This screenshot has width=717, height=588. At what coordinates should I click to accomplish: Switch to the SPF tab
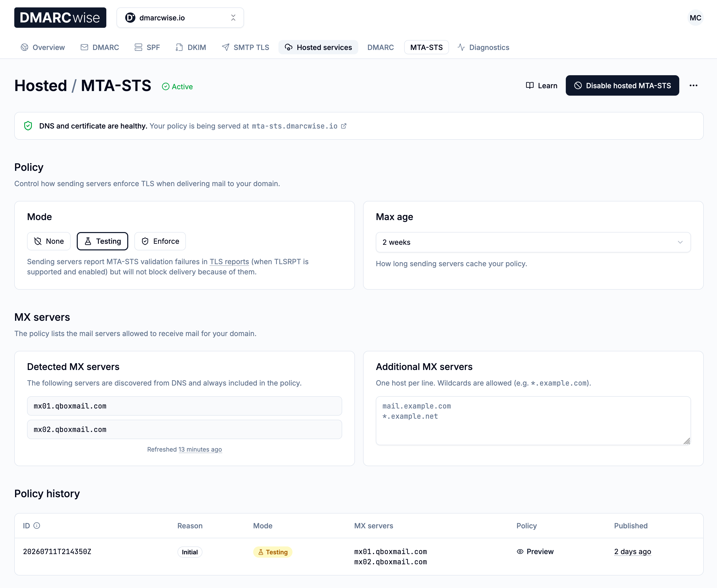pyautogui.click(x=147, y=47)
